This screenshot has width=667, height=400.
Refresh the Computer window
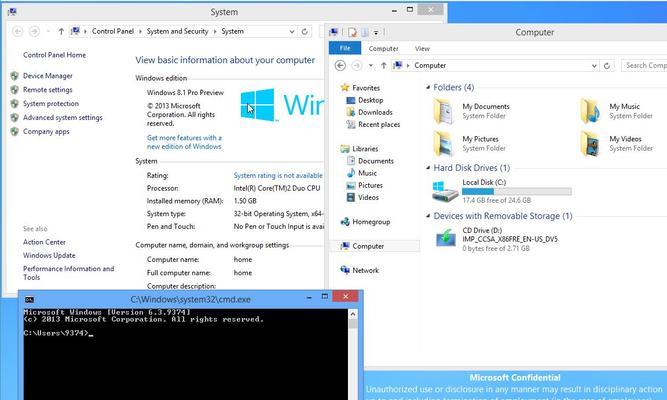tap(607, 66)
